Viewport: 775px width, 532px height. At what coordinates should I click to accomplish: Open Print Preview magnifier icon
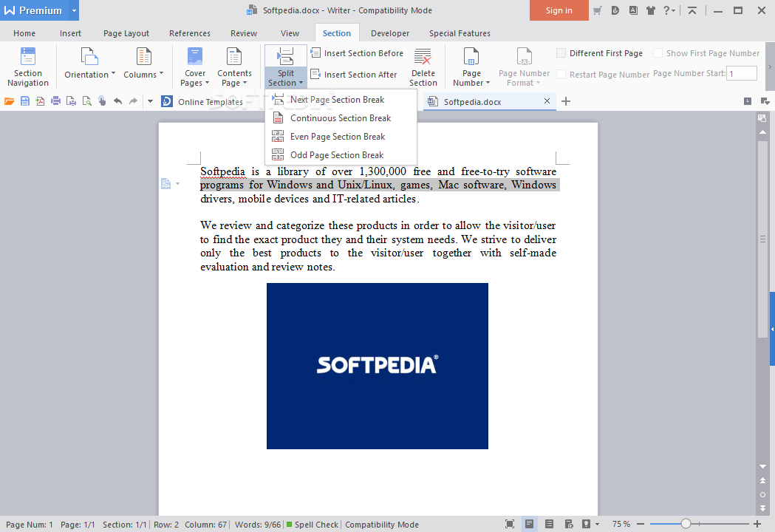(87, 101)
